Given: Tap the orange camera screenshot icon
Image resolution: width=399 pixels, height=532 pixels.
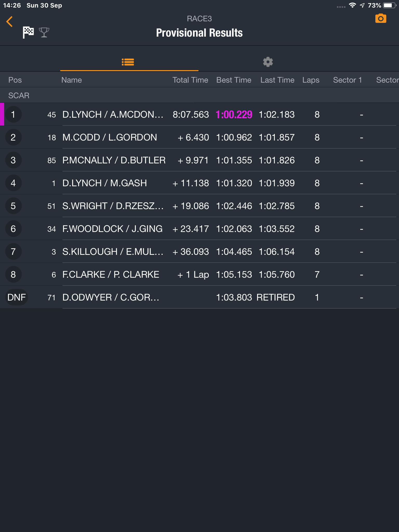Looking at the screenshot, I should 381,18.
